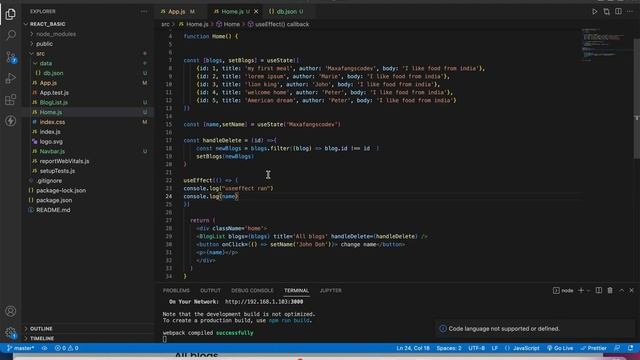
Task: Change indentation via Spaces: 2
Action: [x=449, y=348]
